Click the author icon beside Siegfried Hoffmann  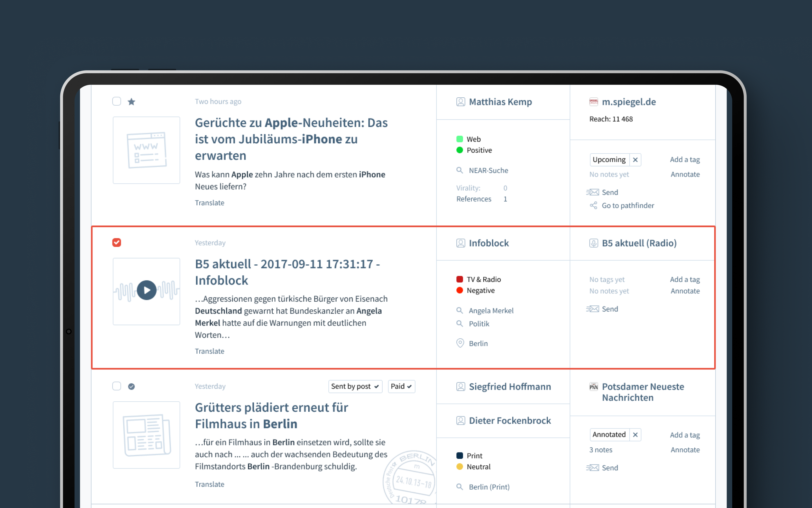pyautogui.click(x=461, y=387)
